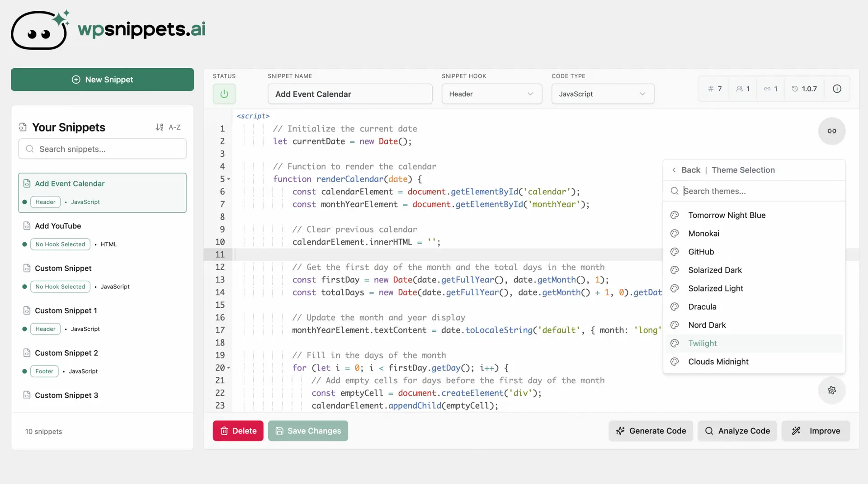Click line number 11 in gutter
The width and height of the screenshot is (868, 484).
click(x=220, y=254)
